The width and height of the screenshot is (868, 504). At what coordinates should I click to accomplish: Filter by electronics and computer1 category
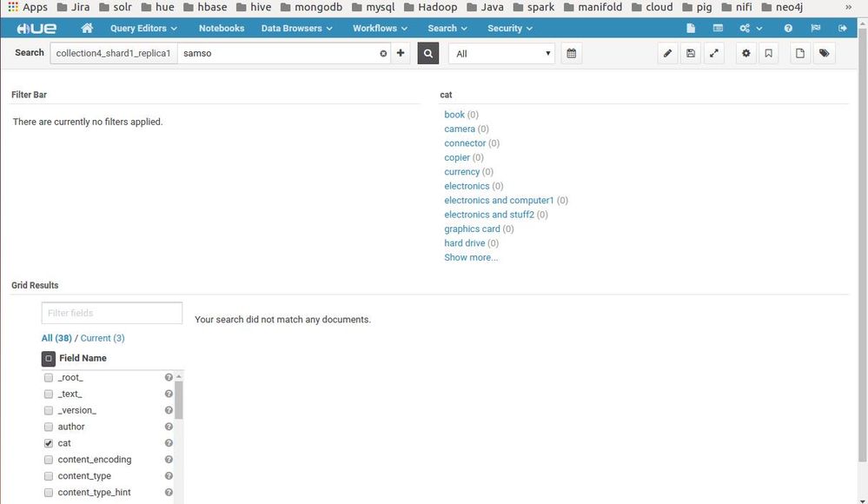(499, 201)
